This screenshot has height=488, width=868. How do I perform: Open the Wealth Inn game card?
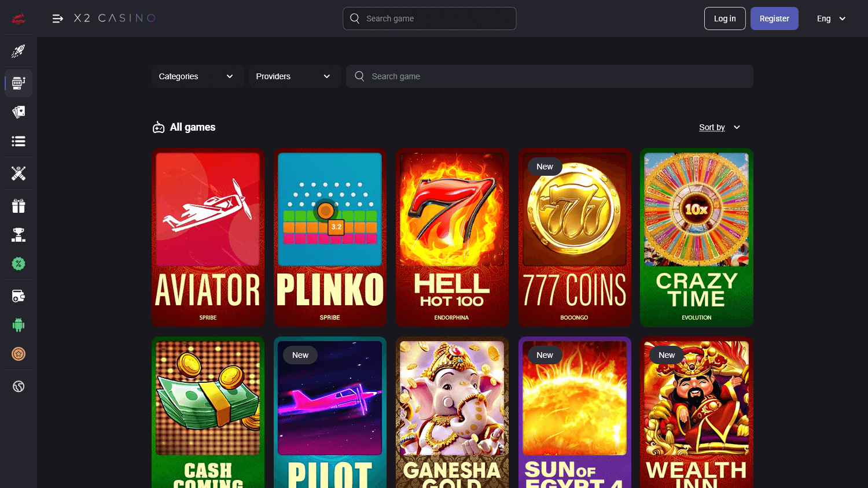tap(697, 412)
